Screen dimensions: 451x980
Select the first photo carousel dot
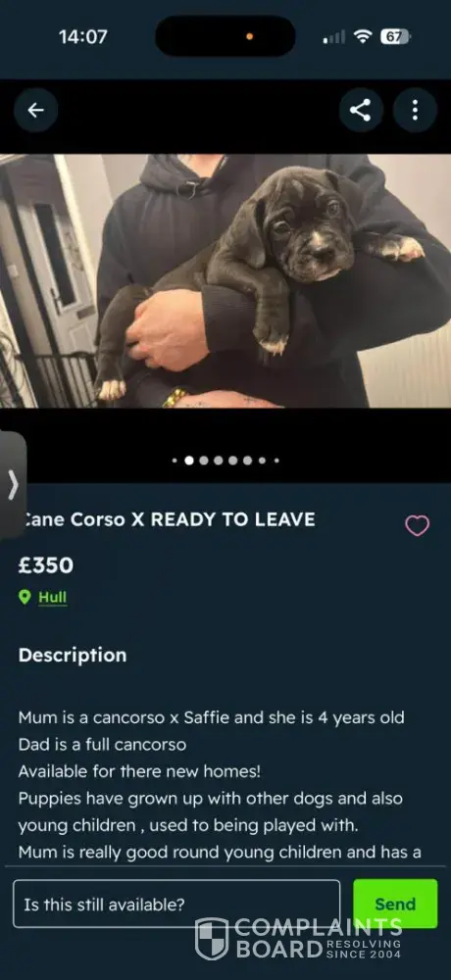click(175, 461)
